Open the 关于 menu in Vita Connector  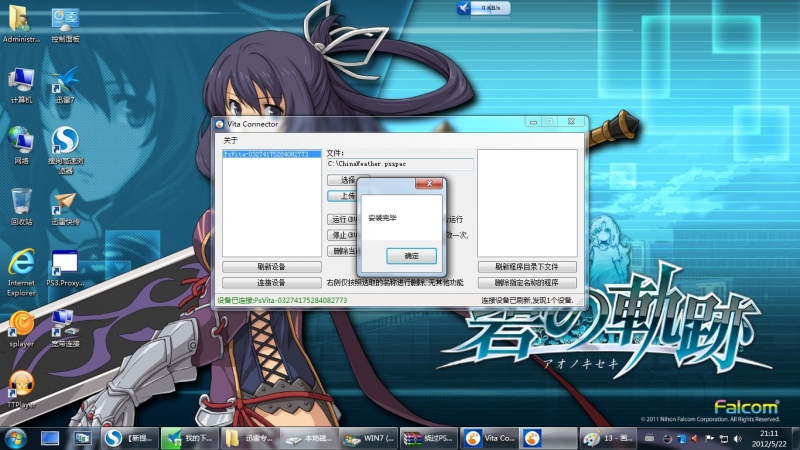click(231, 140)
